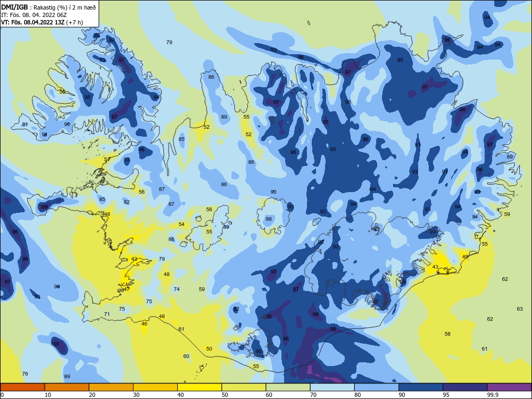The image size is (532, 399).
Task: Pick the 40–50 bright yellow legend swatch
Action: click(x=199, y=387)
